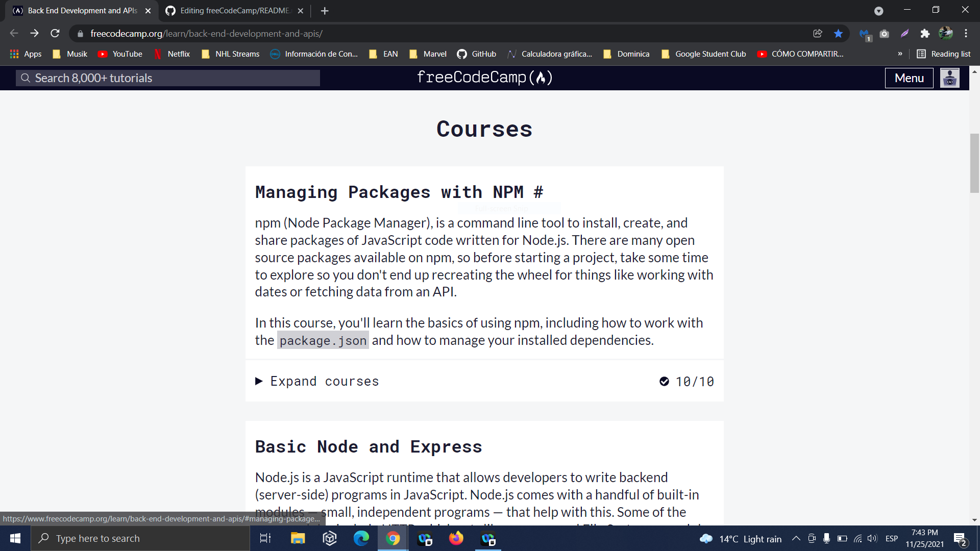Open overflow bookmarks with double chevron
Image resolution: width=980 pixels, height=551 pixels.
(901, 54)
